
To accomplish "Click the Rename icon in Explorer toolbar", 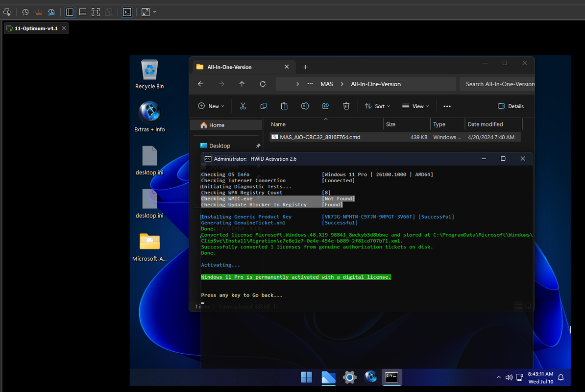I will [x=305, y=106].
